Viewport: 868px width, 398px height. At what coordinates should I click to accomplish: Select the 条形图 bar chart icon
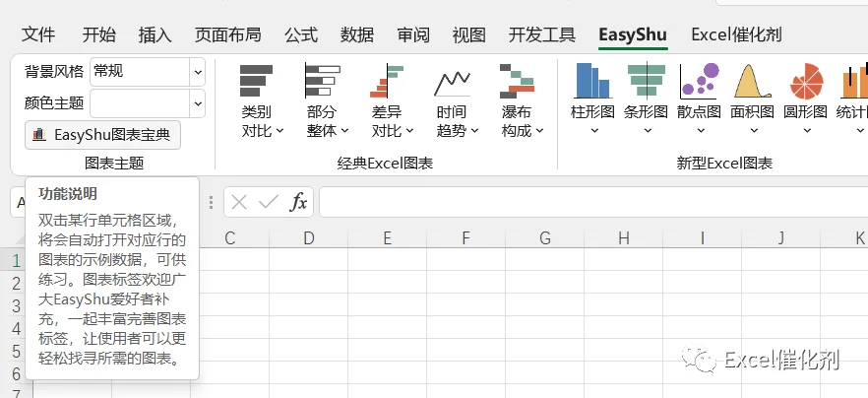coord(646,81)
